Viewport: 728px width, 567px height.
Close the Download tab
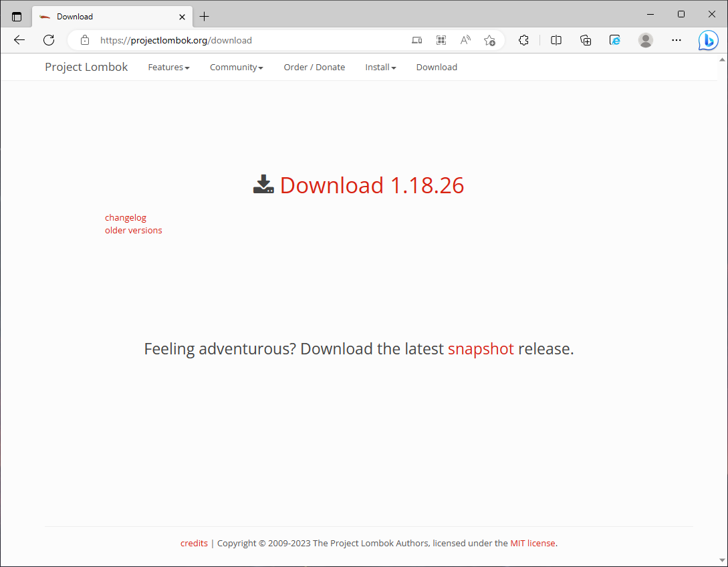(182, 17)
